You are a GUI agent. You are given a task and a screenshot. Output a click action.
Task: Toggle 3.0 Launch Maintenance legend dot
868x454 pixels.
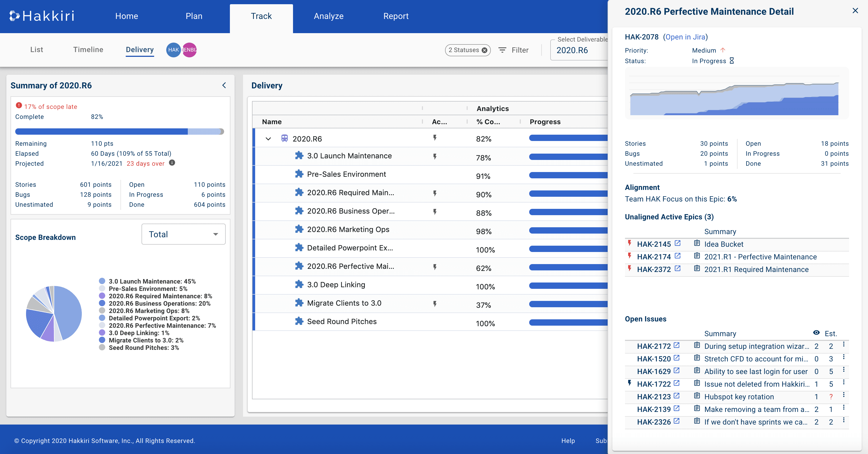[102, 281]
